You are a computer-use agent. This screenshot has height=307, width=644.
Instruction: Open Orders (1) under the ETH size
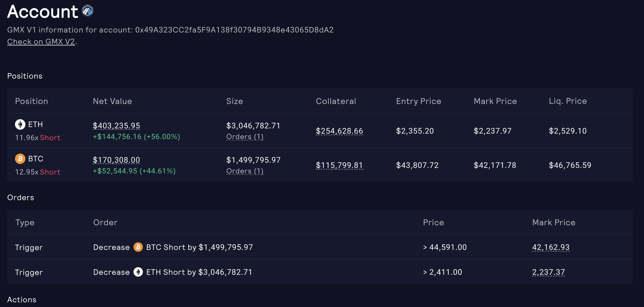tap(245, 137)
